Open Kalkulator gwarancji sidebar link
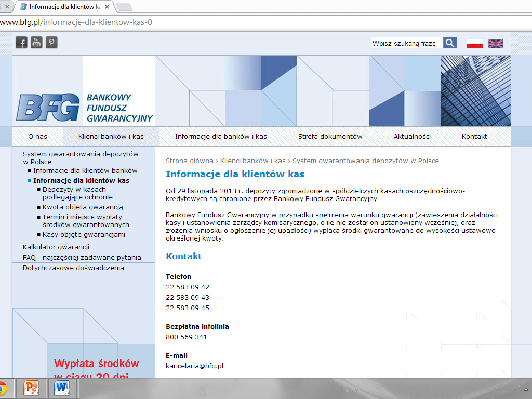 pyautogui.click(x=56, y=247)
